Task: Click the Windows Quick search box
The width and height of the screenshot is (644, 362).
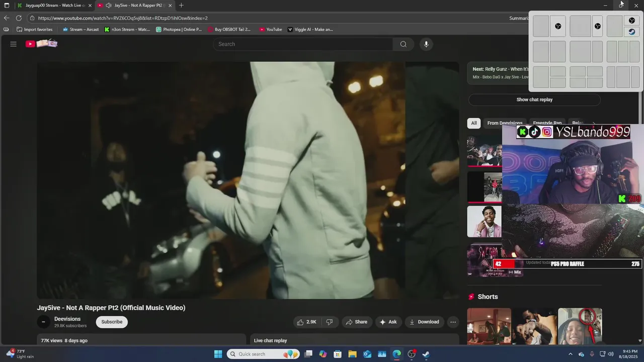Action: coord(263,354)
